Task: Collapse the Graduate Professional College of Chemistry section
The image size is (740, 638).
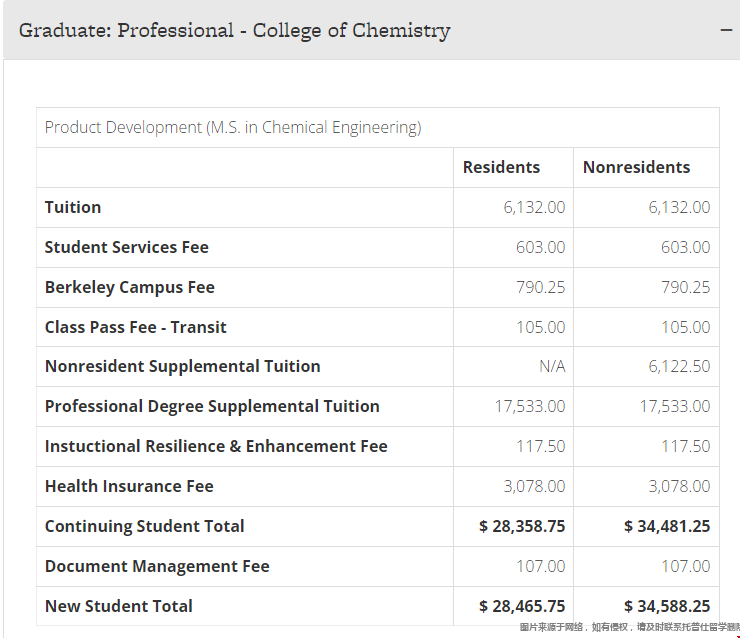Action: click(x=726, y=30)
